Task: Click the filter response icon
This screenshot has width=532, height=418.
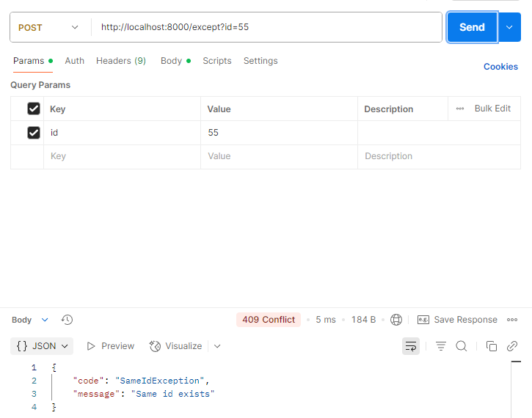Action: tap(441, 346)
